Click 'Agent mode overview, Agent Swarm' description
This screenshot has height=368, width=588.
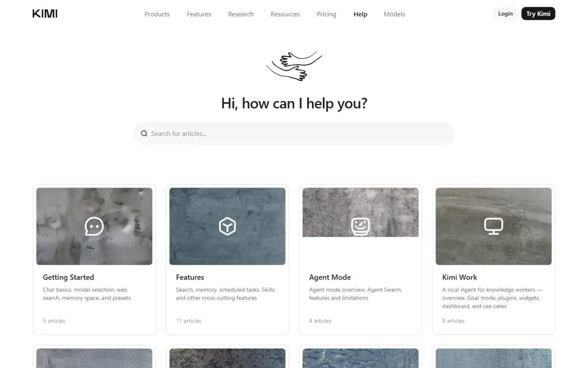355,294
